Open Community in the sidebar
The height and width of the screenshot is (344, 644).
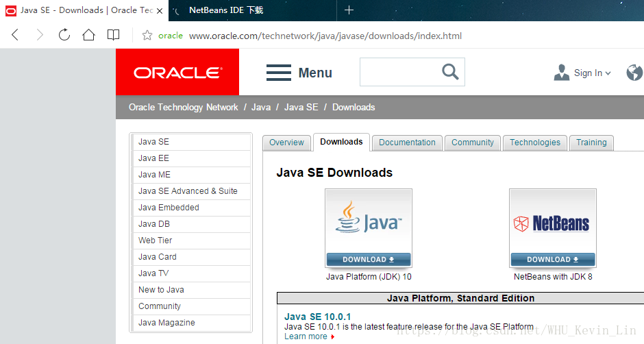pos(191,306)
